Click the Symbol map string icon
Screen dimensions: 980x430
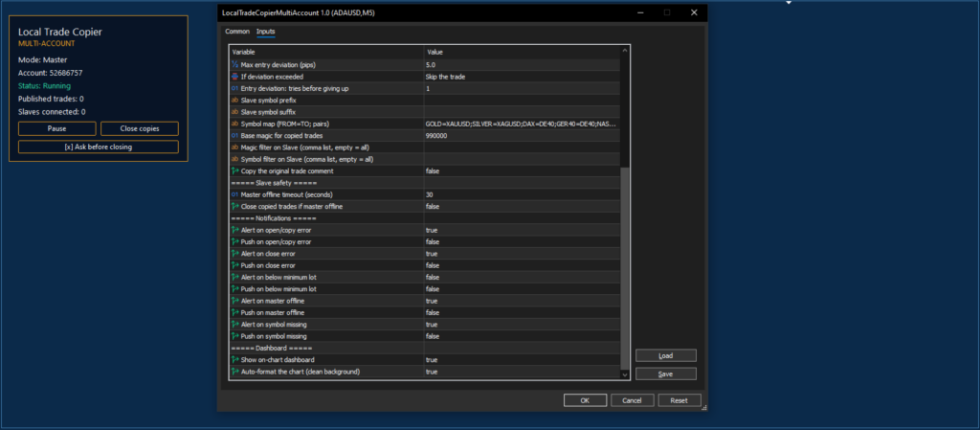click(235, 124)
